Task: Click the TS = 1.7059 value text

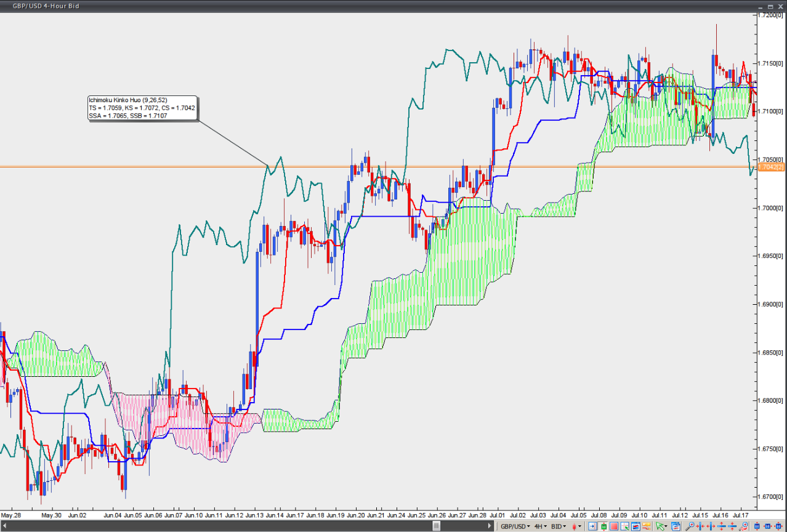Action: pyautogui.click(x=105, y=107)
